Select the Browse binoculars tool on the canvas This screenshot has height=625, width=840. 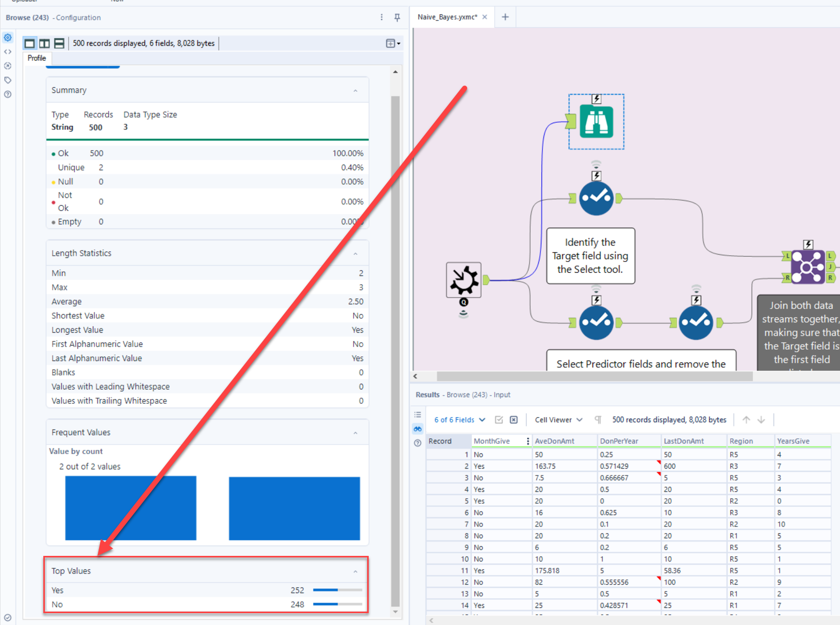tap(596, 122)
